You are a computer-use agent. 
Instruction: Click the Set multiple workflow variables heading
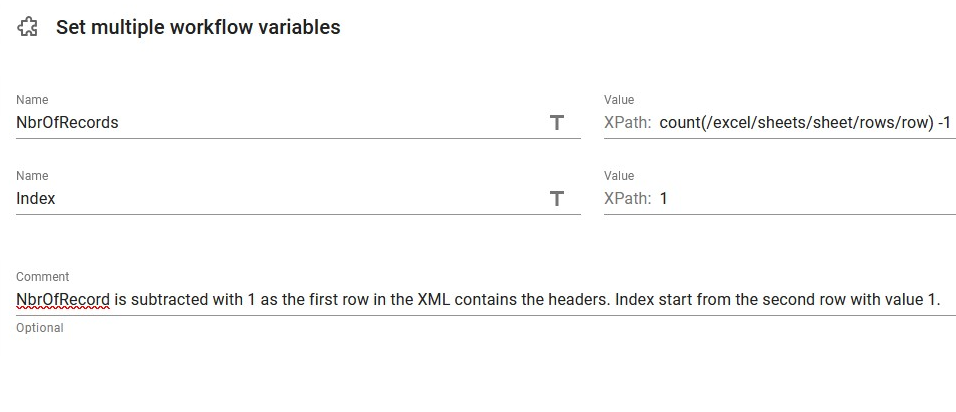click(x=198, y=27)
